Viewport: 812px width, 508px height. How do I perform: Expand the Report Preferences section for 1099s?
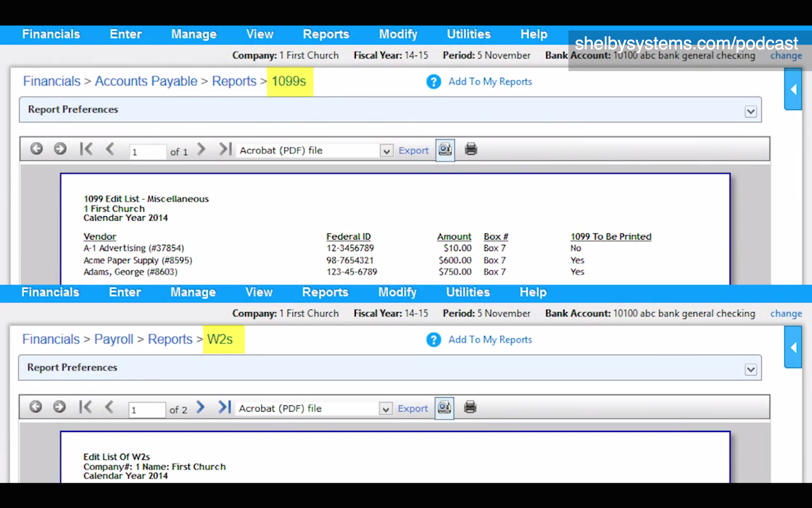coord(751,111)
